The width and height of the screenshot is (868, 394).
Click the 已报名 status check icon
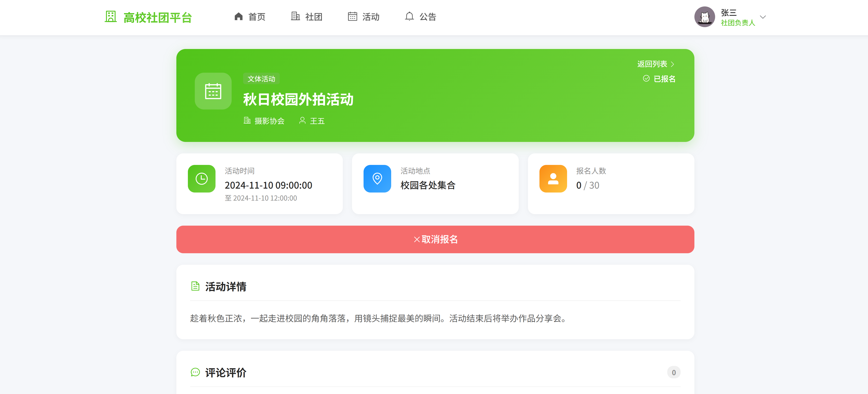(646, 78)
